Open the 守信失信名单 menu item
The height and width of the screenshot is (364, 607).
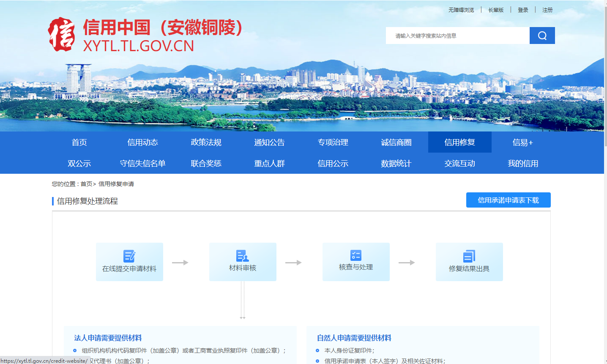coord(143,163)
